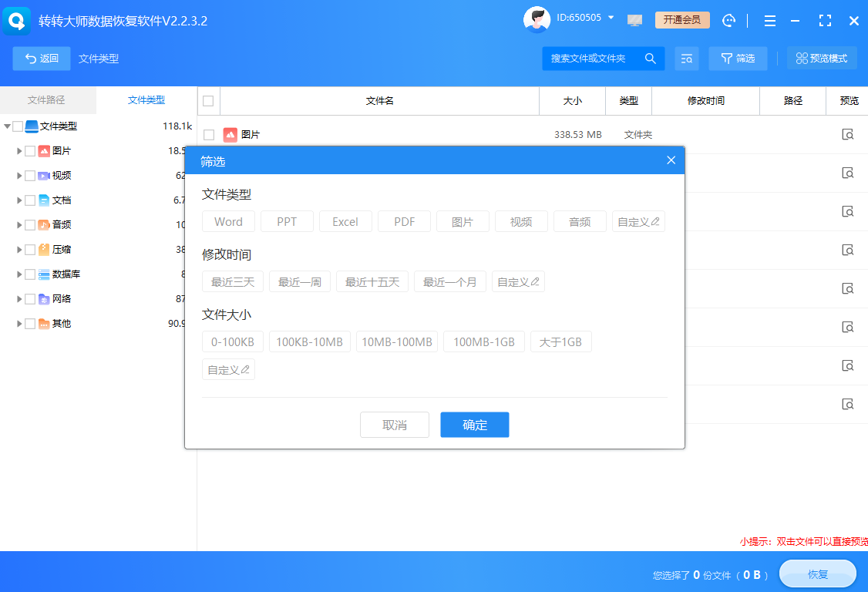
Task: Click the search magnifier icon
Action: tap(650, 58)
